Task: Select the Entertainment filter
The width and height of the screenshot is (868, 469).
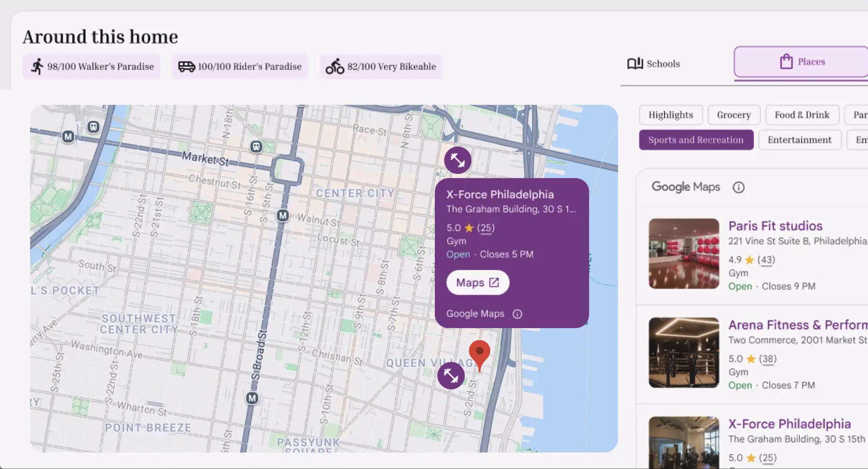Action: click(x=800, y=140)
